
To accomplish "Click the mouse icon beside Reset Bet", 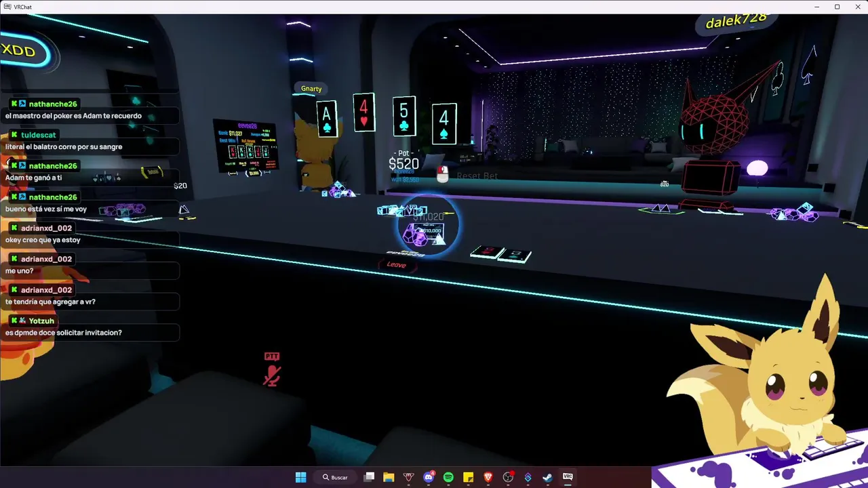I will point(442,174).
